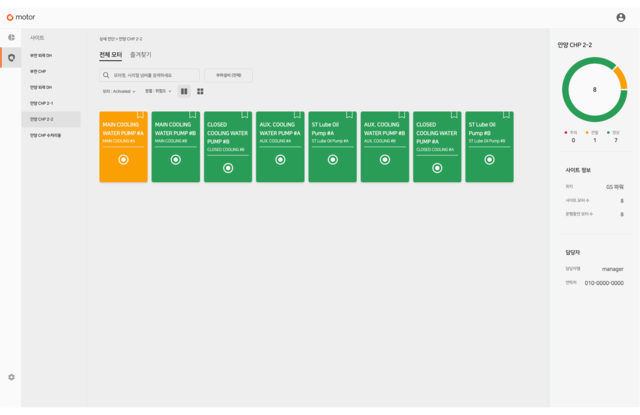Click the status circle icon on AUX. COOLING WATER PUMP #B
Image resolution: width=640 pixels, height=415 pixels.
(x=385, y=160)
